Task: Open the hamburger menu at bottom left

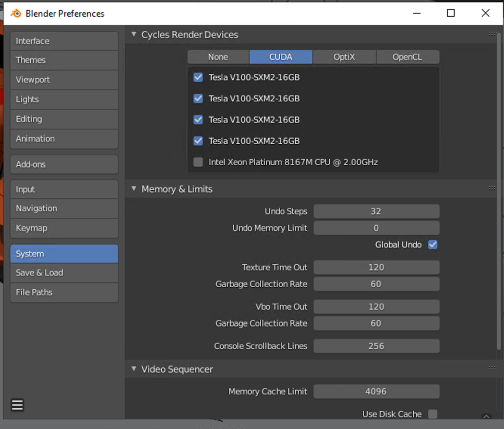Action: coord(17,405)
